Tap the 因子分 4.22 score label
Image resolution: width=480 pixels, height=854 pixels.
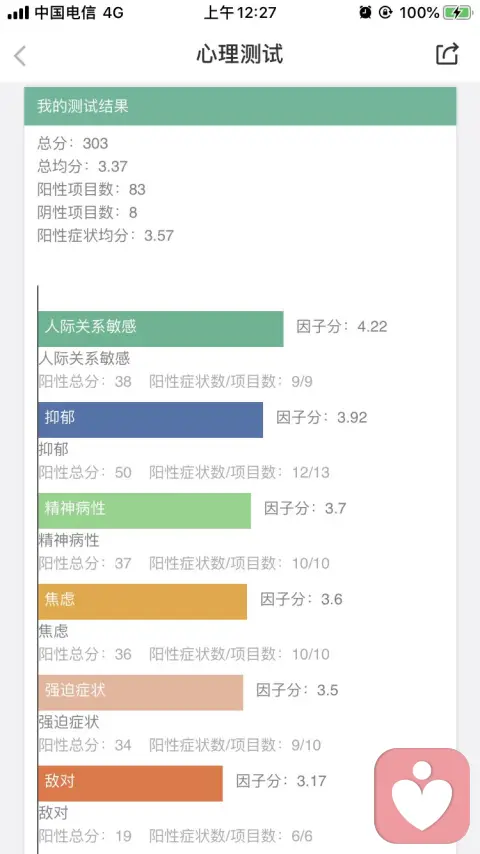tap(342, 327)
